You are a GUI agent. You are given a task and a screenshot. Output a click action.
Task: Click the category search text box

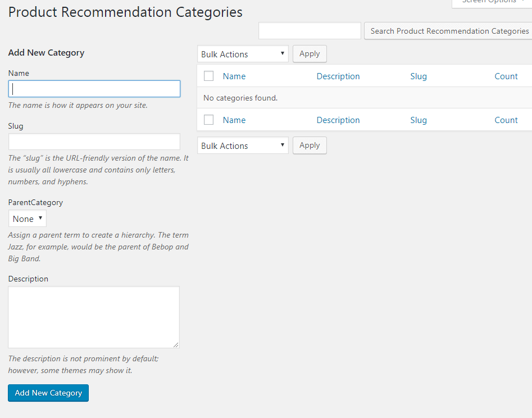(x=310, y=31)
